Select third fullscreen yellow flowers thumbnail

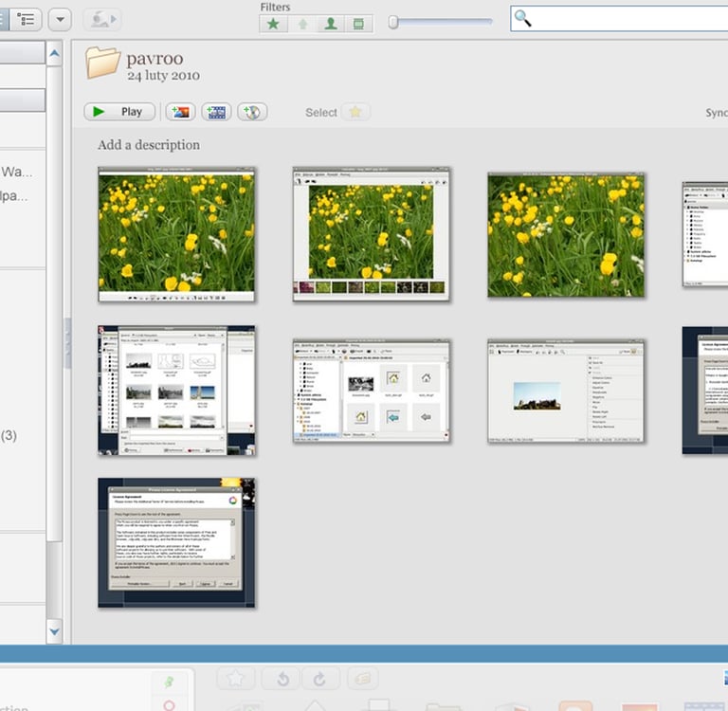pyautogui.click(x=566, y=234)
